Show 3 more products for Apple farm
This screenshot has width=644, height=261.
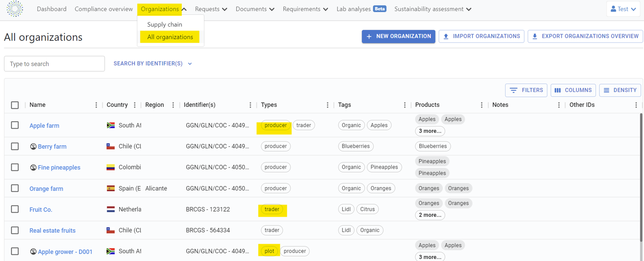pyautogui.click(x=430, y=131)
